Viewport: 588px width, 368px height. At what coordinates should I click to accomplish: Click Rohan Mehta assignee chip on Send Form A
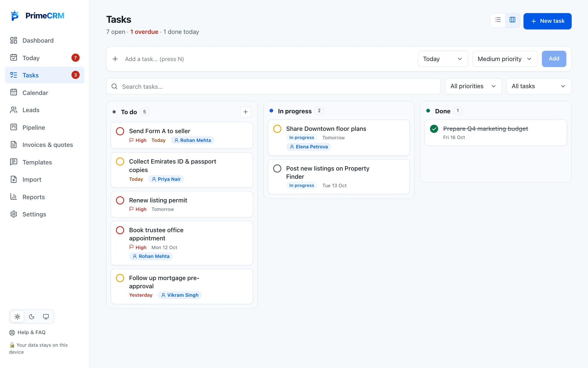click(192, 140)
